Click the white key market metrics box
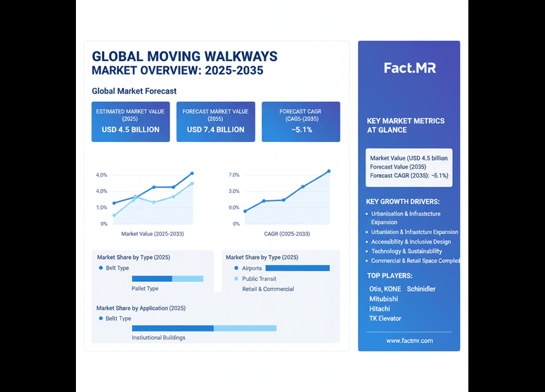 [409, 167]
